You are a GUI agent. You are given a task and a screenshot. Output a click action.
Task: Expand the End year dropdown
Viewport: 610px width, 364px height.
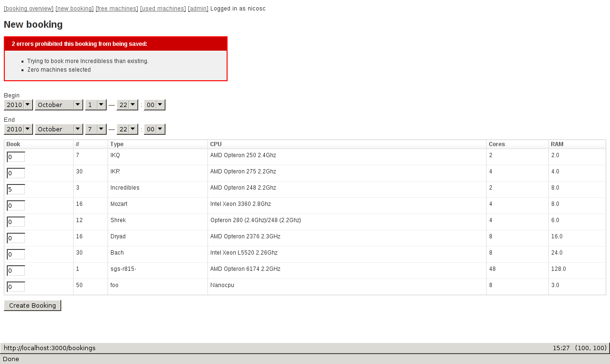(x=18, y=129)
